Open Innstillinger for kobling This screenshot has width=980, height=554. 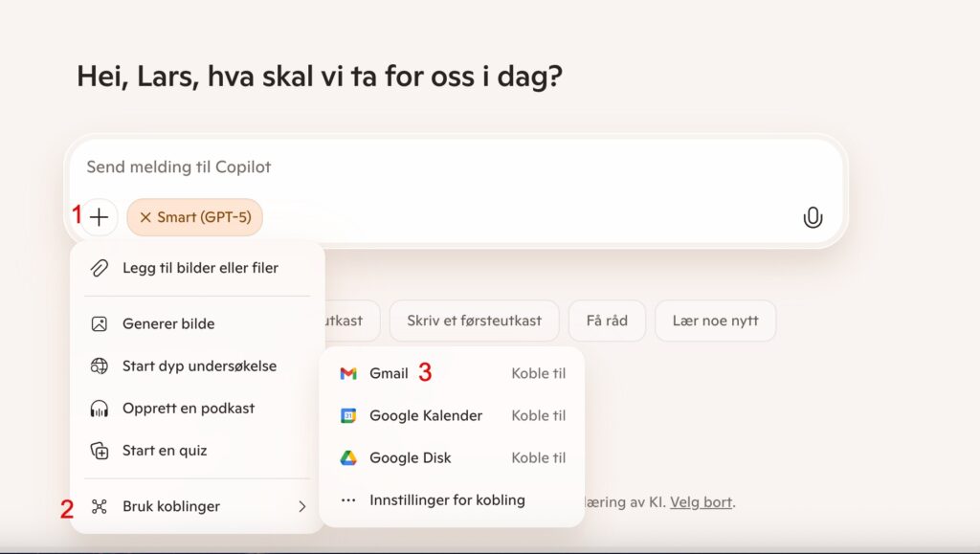pyautogui.click(x=447, y=499)
